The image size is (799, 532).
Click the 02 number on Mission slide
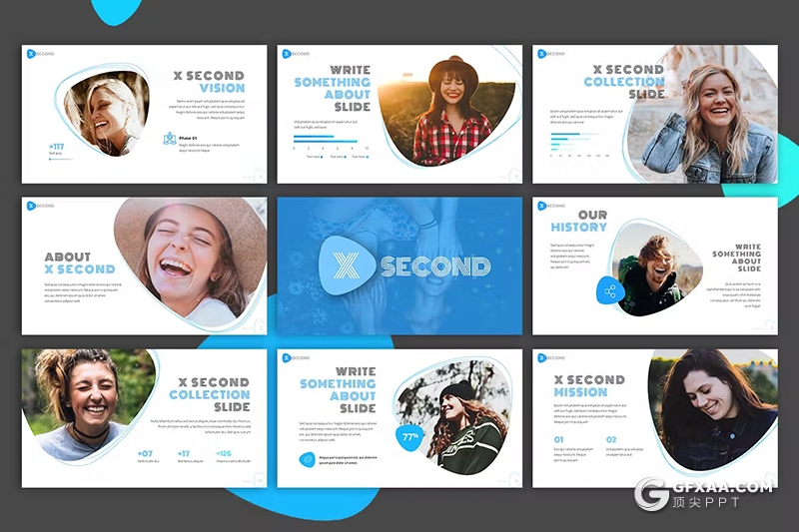tap(611, 439)
